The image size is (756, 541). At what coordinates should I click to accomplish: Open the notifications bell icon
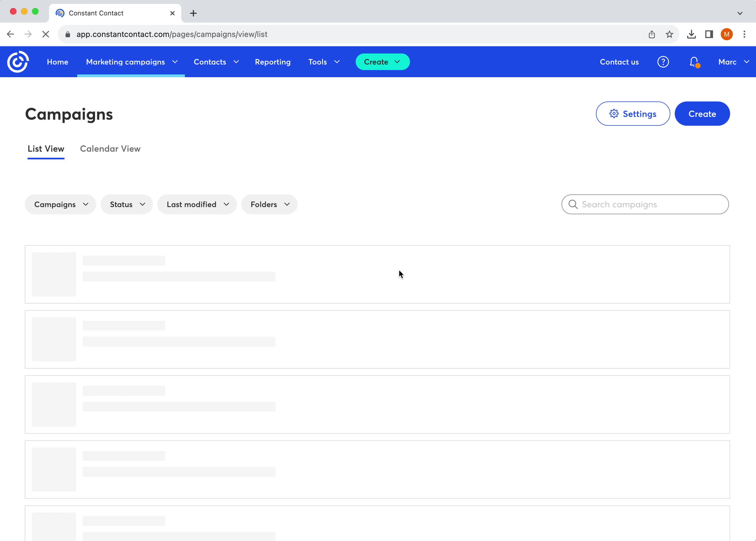[x=694, y=62]
